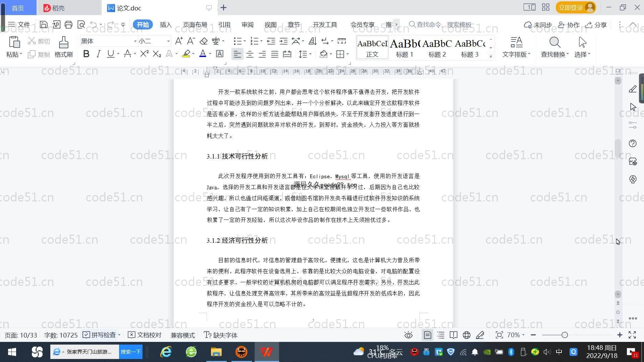644x362 pixels.
Task: Open the 插入 ribbon tab
Action: tap(166, 24)
